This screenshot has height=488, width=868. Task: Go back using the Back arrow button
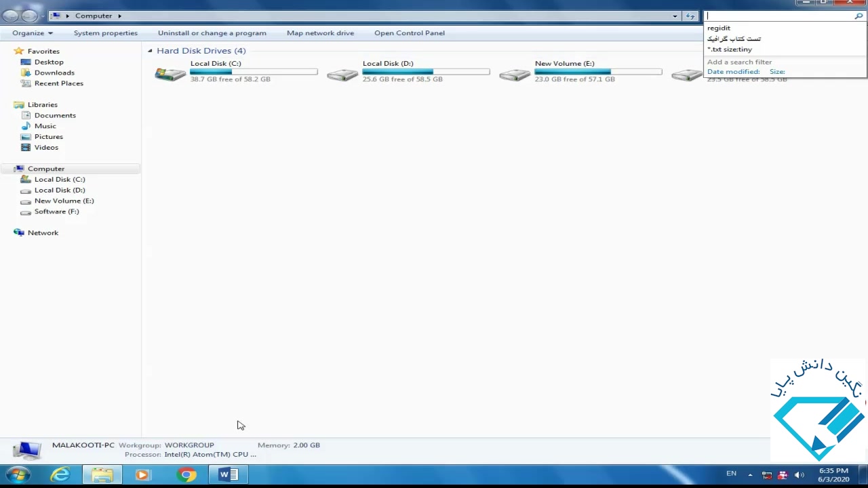point(11,16)
